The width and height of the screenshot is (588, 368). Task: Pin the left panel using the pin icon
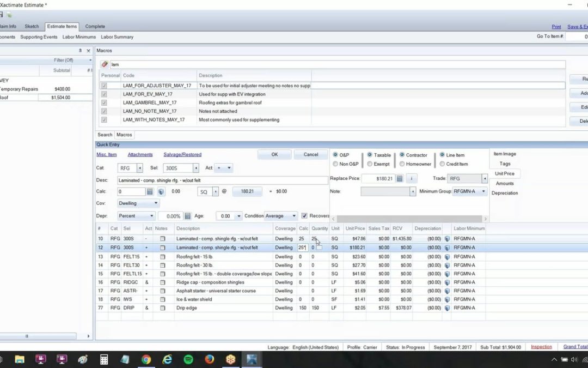[80, 50]
